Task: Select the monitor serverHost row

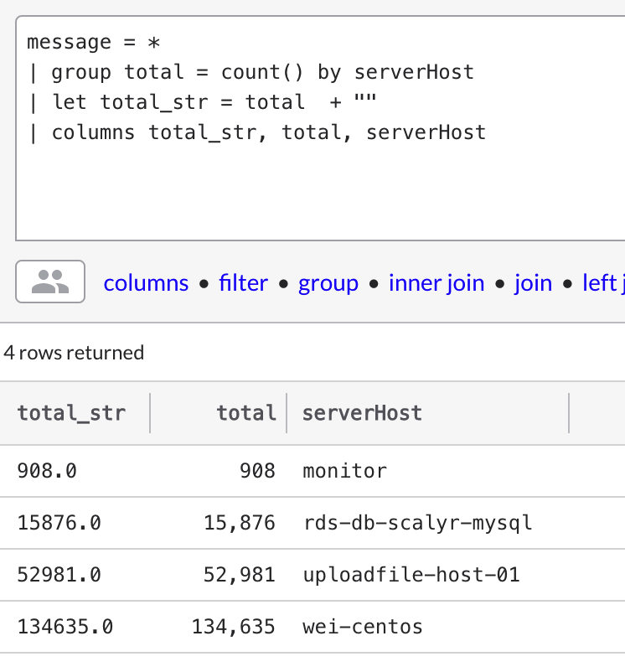Action: (344, 471)
